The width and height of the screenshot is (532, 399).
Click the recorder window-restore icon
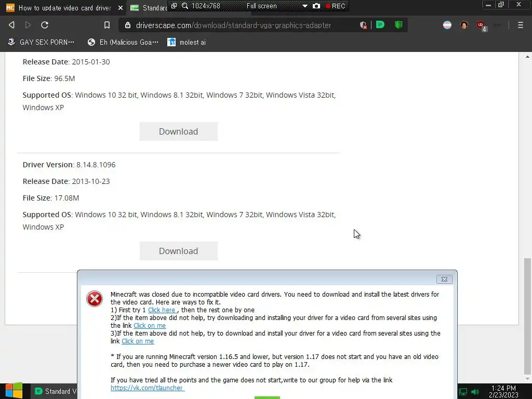coord(174,6)
